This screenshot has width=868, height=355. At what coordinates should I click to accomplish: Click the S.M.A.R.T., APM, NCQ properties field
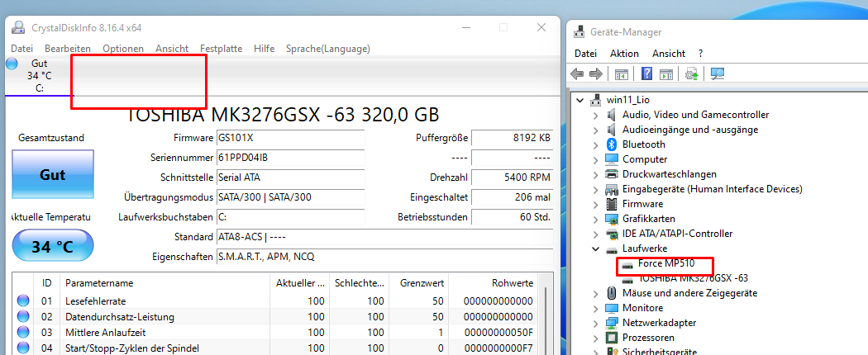pos(384,257)
